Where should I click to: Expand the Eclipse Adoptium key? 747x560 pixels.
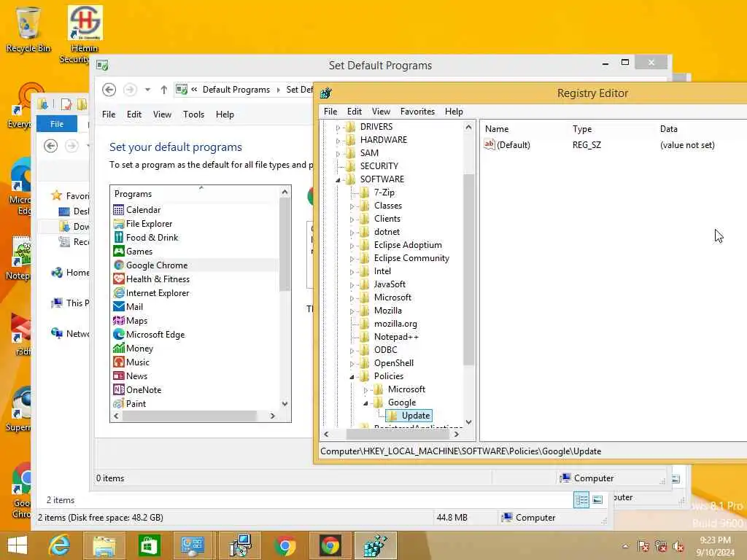(352, 246)
